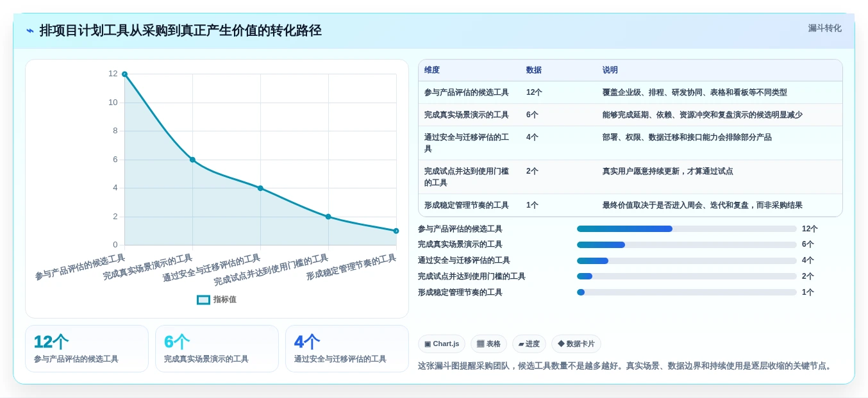The image size is (868, 398).
Task: Click the chart data point at value 1
Action: 396,231
